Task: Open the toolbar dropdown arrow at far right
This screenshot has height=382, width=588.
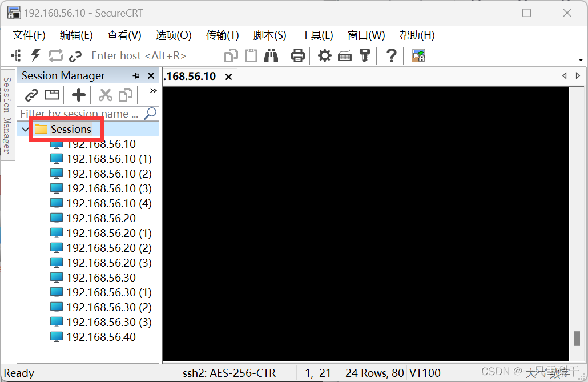Action: (x=581, y=59)
